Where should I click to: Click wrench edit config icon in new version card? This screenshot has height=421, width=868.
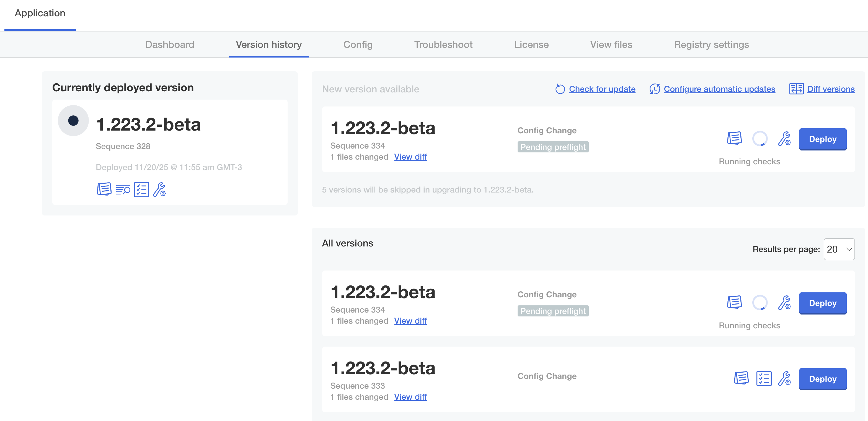tap(784, 138)
